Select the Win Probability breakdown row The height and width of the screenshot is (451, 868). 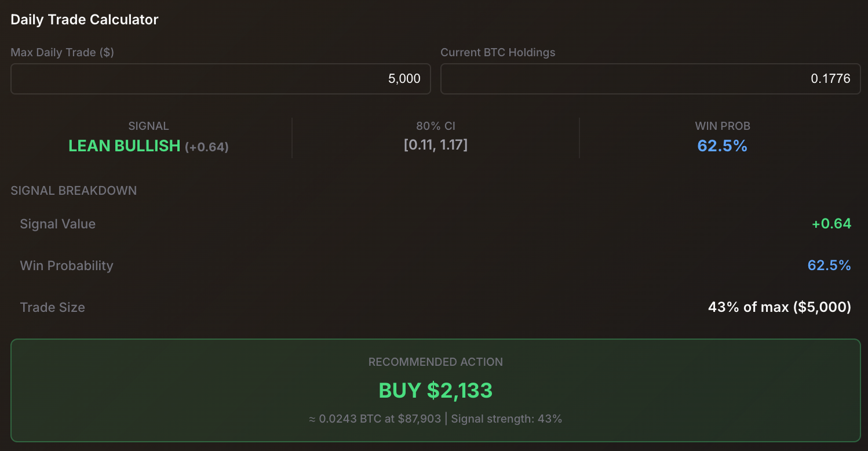coord(67,265)
